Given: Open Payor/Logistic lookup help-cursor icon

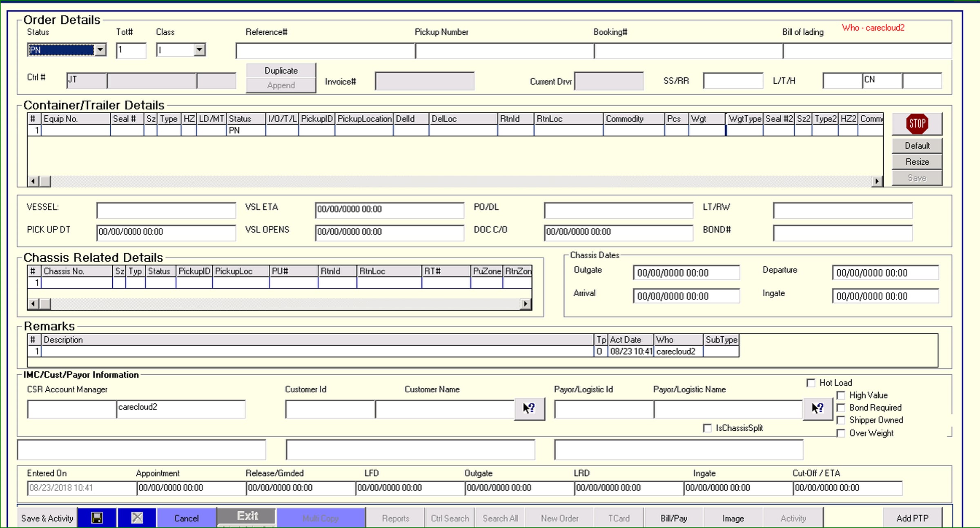Looking at the screenshot, I should (818, 408).
